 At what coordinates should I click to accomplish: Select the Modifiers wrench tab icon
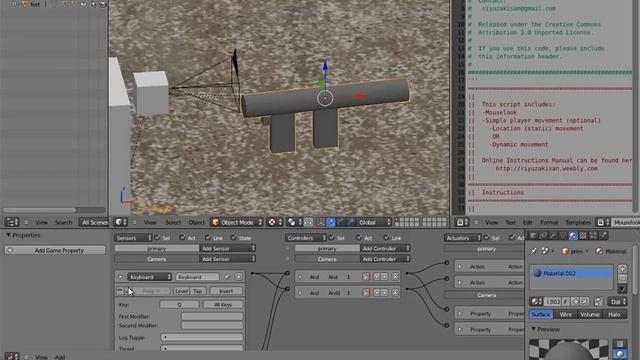click(x=553, y=236)
